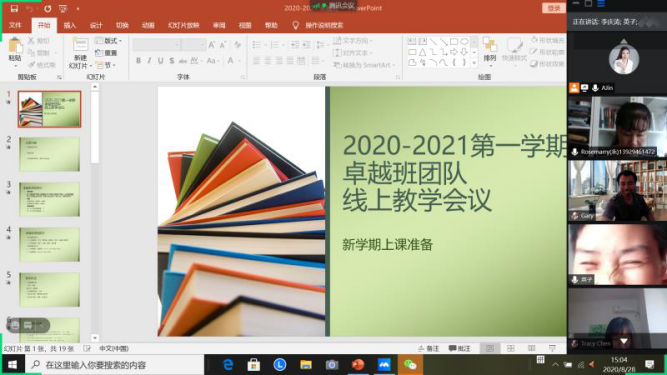Image resolution: width=667 pixels, height=375 pixels.
Task: Select slide 3 thumbnail
Action: click(x=49, y=199)
